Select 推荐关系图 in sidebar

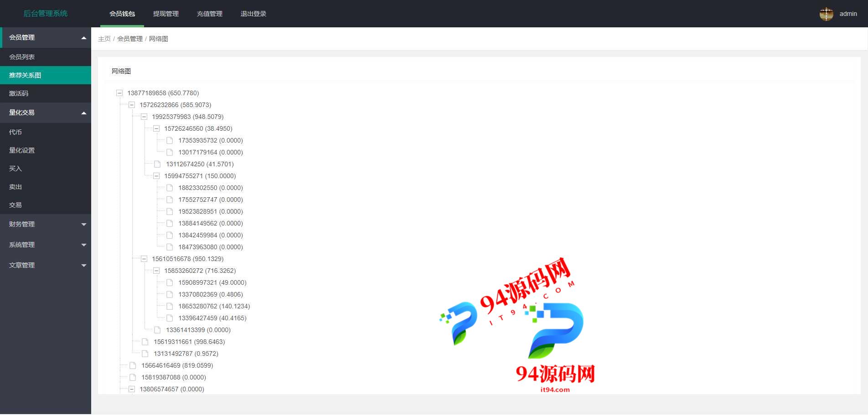pos(46,75)
